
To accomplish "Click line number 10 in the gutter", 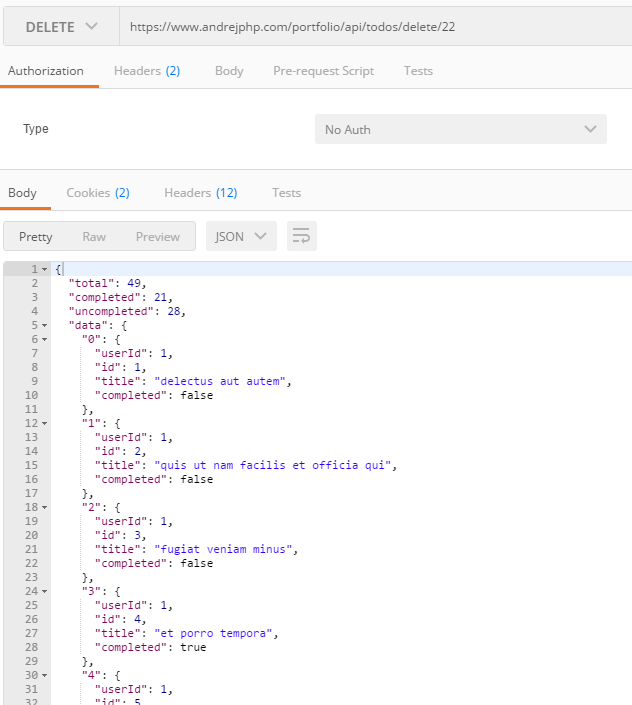I will tap(31, 395).
